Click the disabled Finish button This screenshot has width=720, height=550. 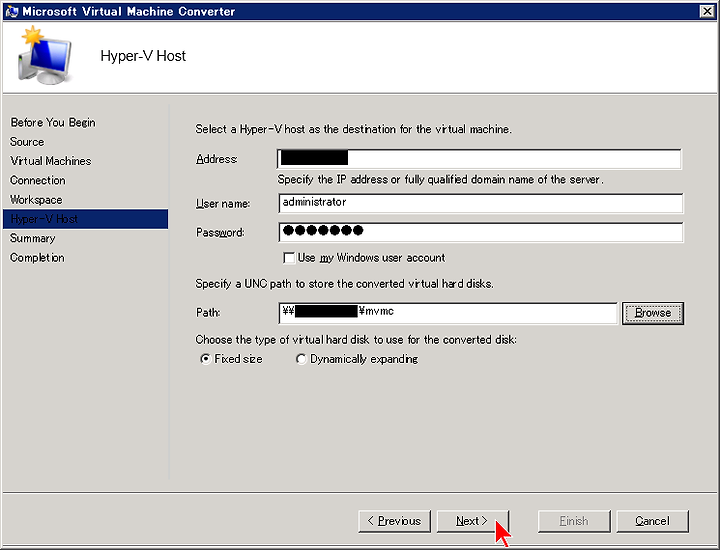[574, 521]
